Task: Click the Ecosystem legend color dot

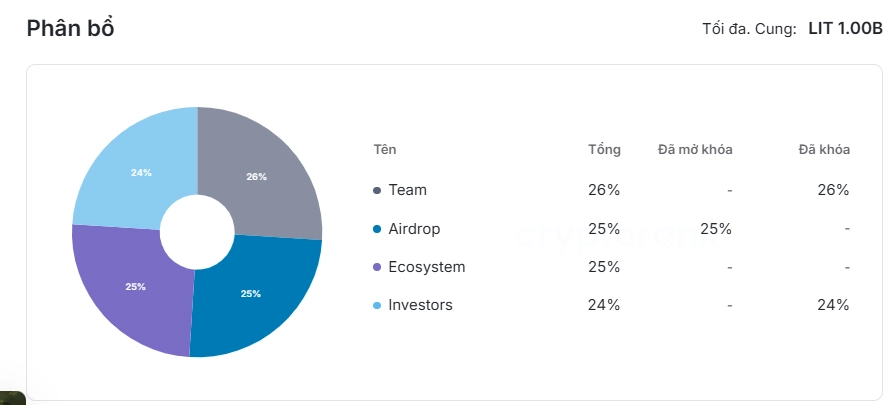Action: coord(377,267)
